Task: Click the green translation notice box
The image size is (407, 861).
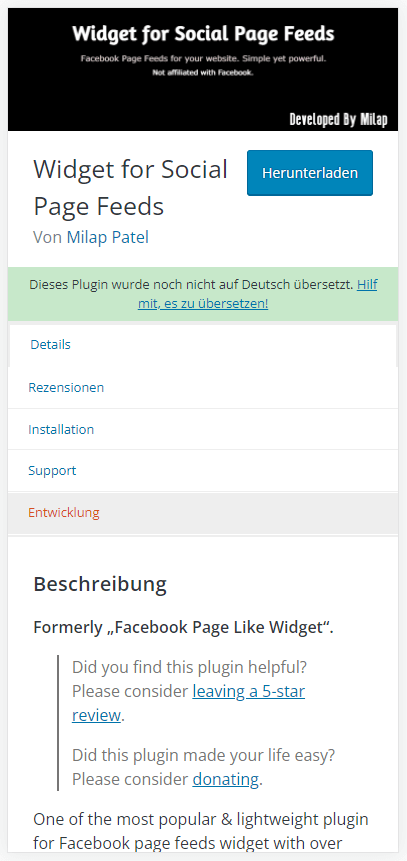Action: pos(203,294)
